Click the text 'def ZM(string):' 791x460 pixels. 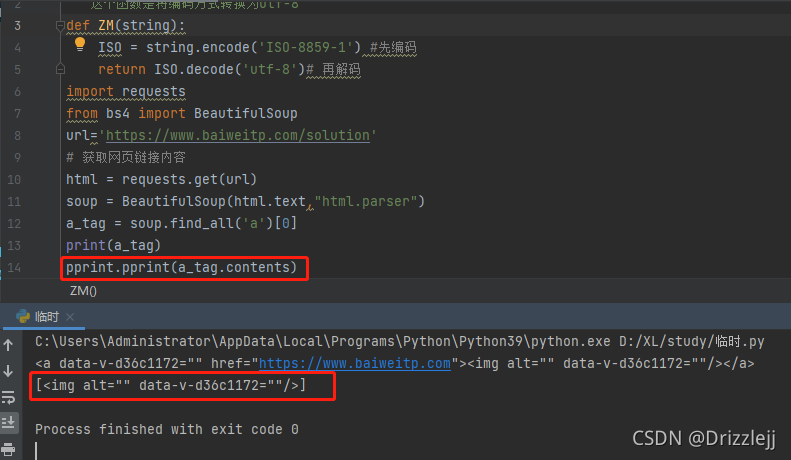(x=126, y=25)
